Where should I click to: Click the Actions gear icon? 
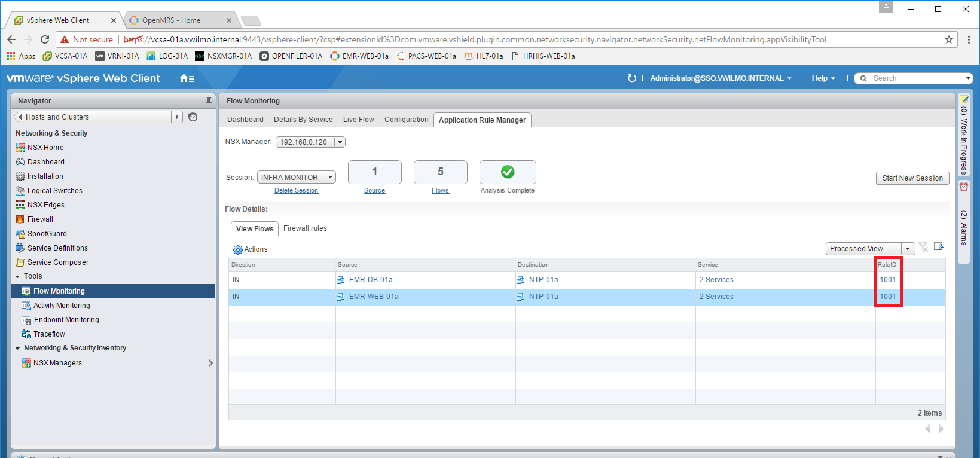click(238, 249)
